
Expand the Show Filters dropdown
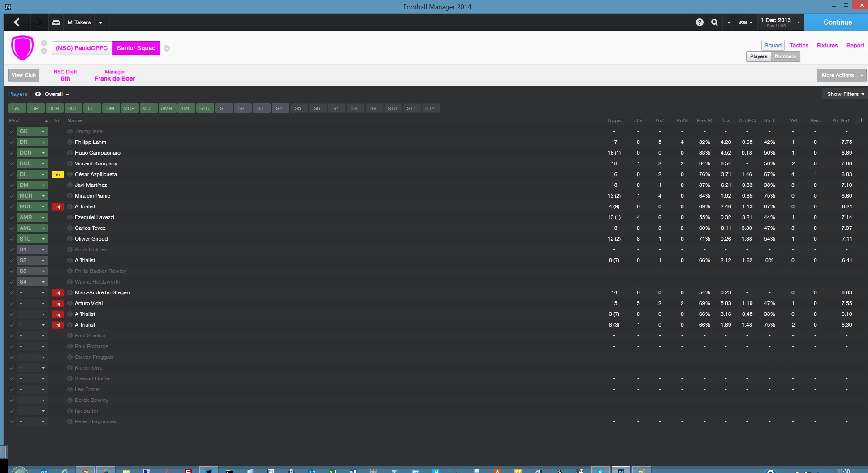846,94
